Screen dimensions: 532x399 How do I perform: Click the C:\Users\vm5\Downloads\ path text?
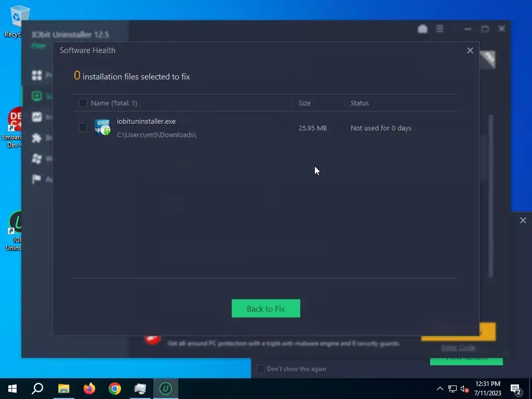157,135
